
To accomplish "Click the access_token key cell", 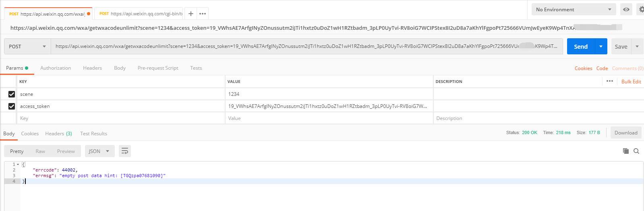I will click(x=121, y=106).
